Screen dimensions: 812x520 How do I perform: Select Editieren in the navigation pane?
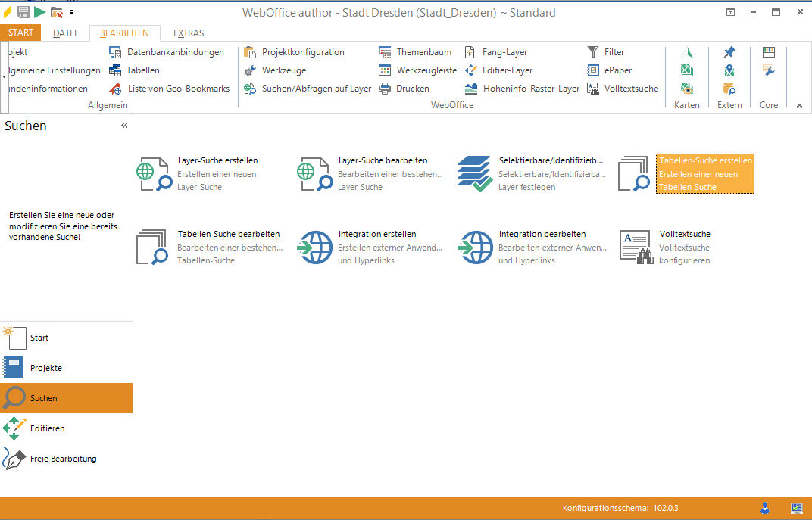[47, 428]
